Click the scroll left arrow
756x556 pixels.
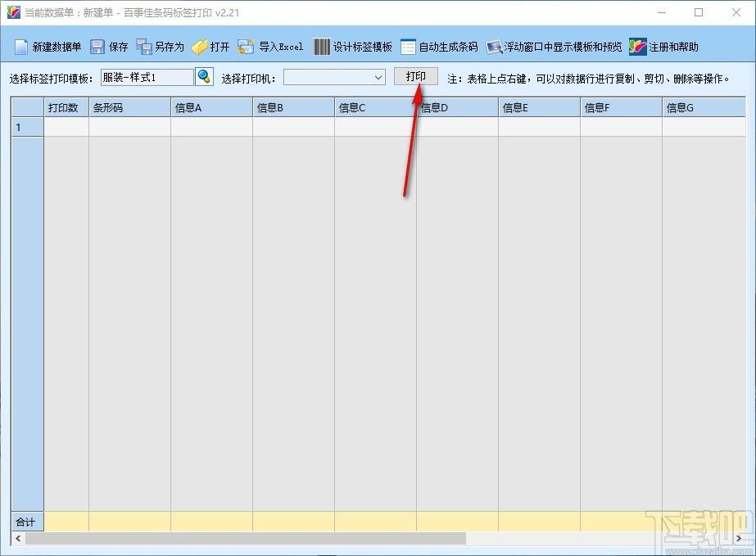coord(18,538)
